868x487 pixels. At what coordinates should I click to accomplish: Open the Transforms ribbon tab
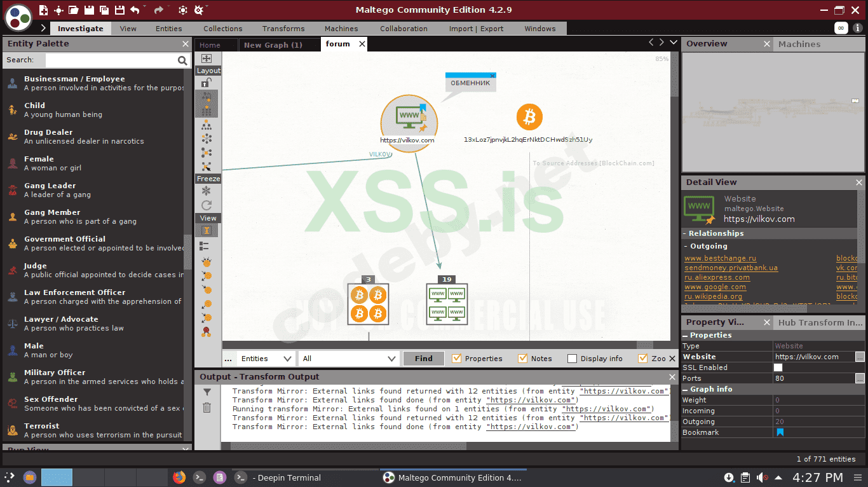(283, 29)
